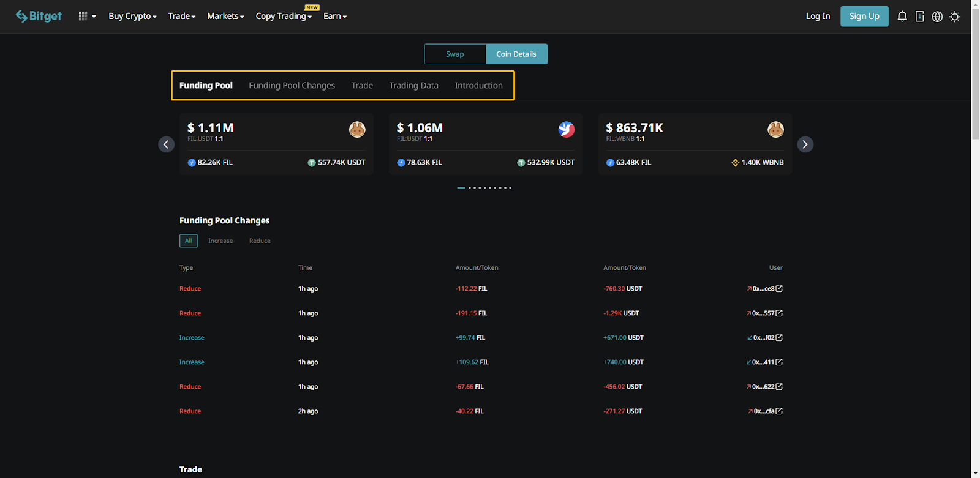Expand the Earn dropdown
The height and width of the screenshot is (478, 980).
(x=334, y=17)
